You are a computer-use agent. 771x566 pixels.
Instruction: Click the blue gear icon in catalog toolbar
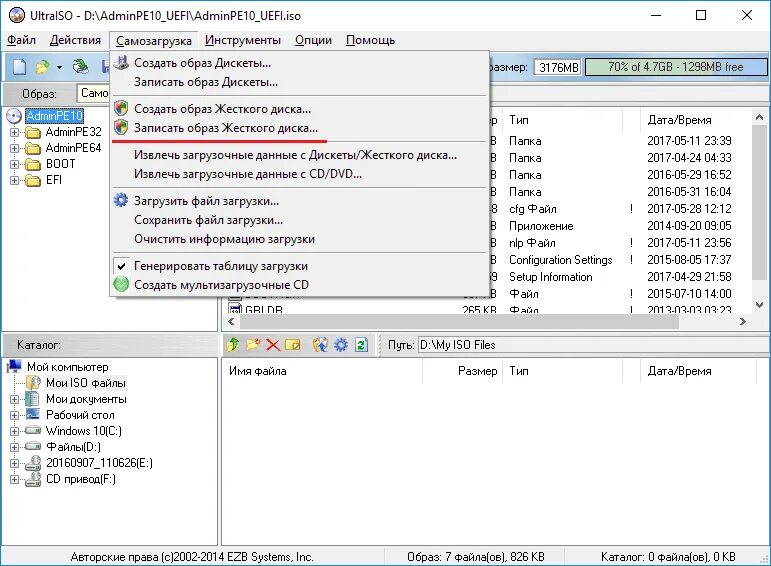(x=341, y=345)
